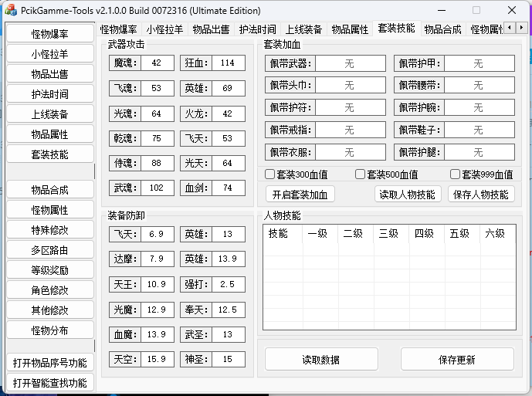The width and height of the screenshot is (532, 396).
Task: Open 物品出售 from the left sidebar
Action: click(x=50, y=73)
